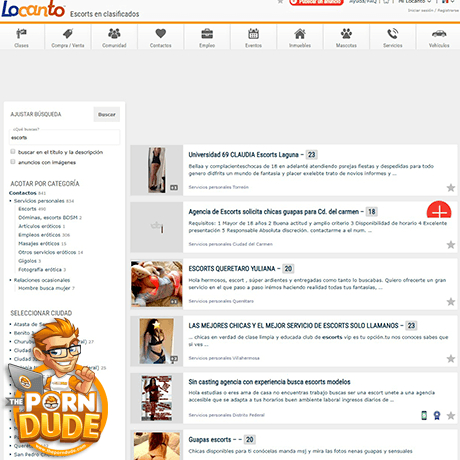Open the Guapas escorts ad title

(x=210, y=440)
